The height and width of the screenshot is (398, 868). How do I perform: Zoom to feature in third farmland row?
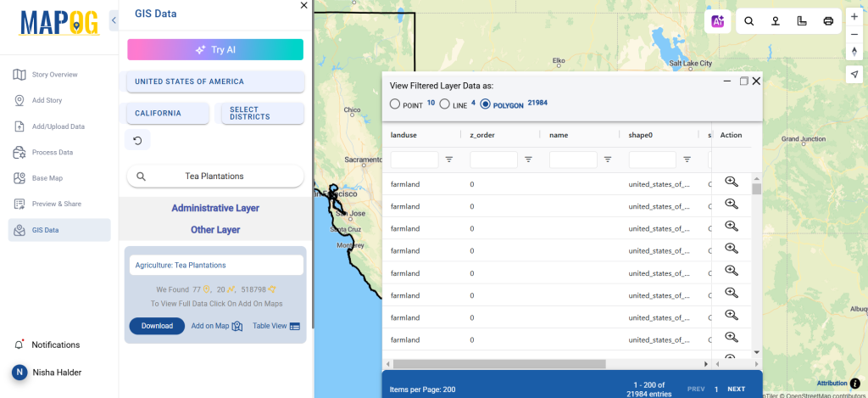point(732,227)
